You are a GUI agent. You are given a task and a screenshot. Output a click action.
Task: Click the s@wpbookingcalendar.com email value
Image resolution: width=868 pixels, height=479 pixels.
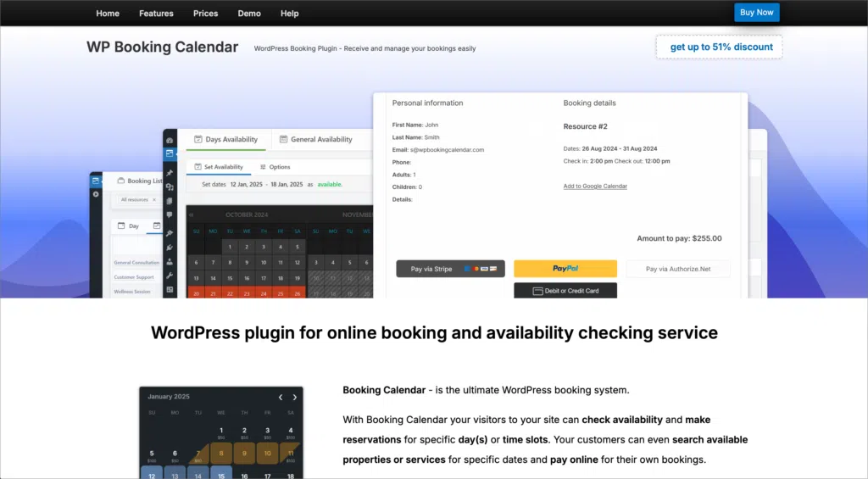point(447,149)
